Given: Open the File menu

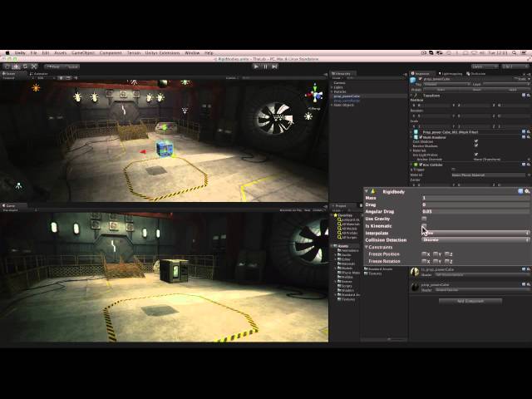Looking at the screenshot, I should point(33,53).
